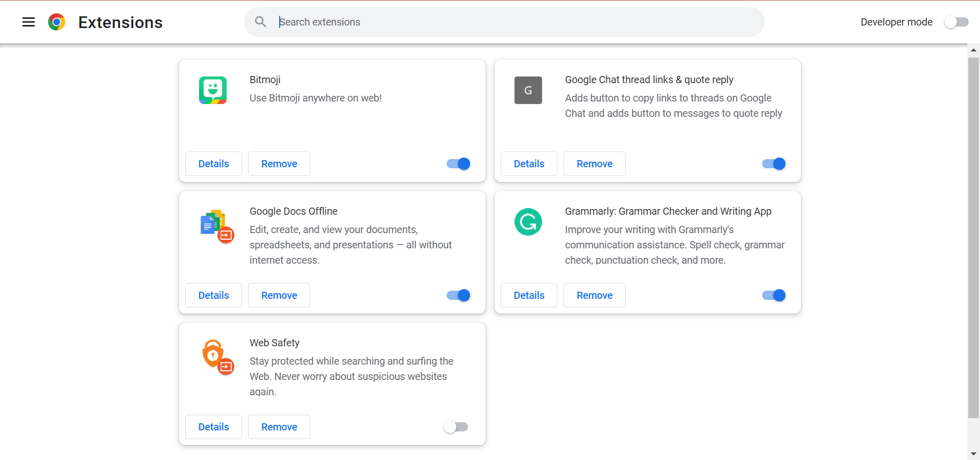Click the Google Docs Offline icon
The height and width of the screenshot is (460, 980).
(x=217, y=226)
